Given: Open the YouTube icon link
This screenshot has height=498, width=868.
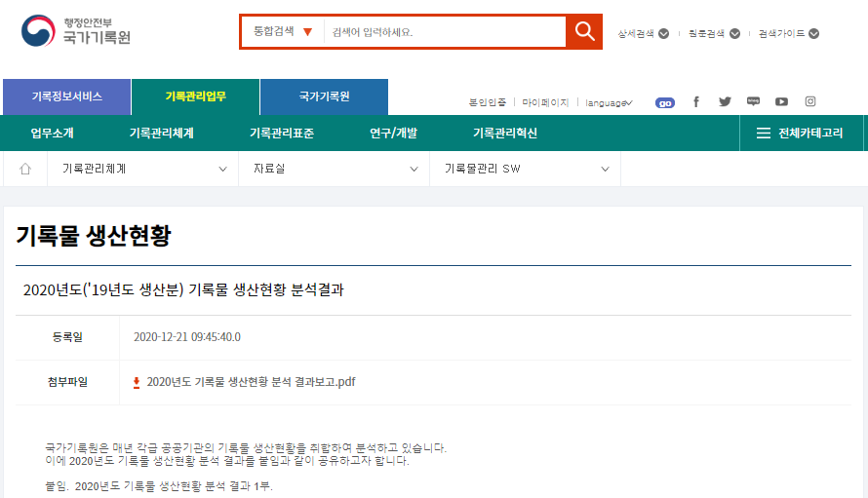Looking at the screenshot, I should (x=781, y=101).
